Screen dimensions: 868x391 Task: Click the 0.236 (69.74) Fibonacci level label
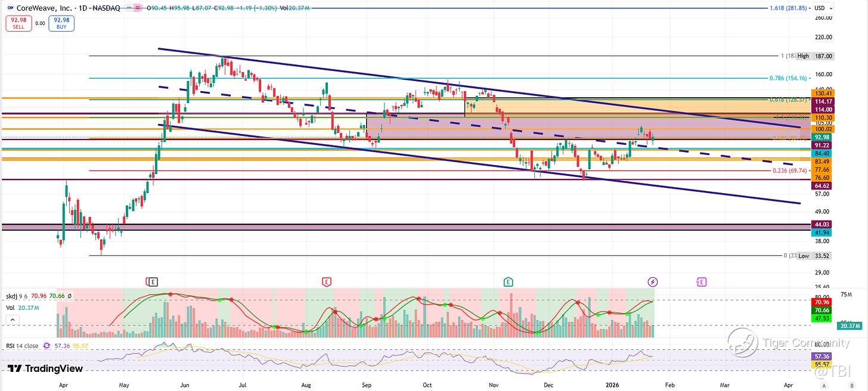tap(789, 170)
